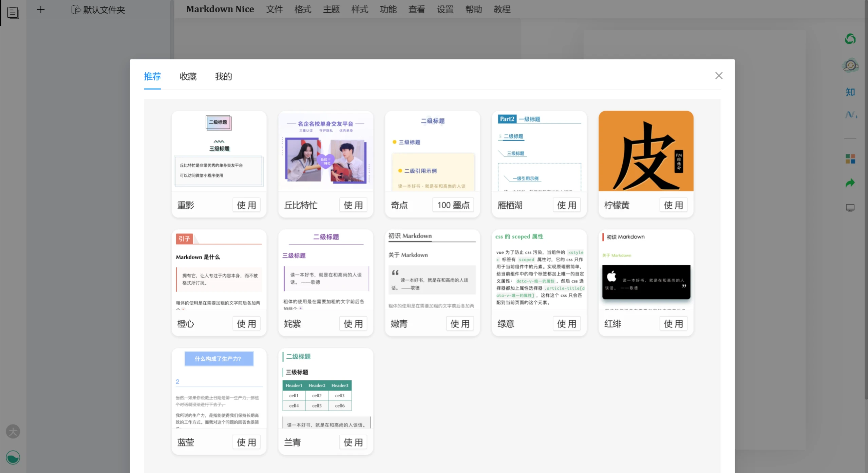Apply the 柠檬黄 theme with 使用
The width and height of the screenshot is (868, 473).
pos(673,205)
